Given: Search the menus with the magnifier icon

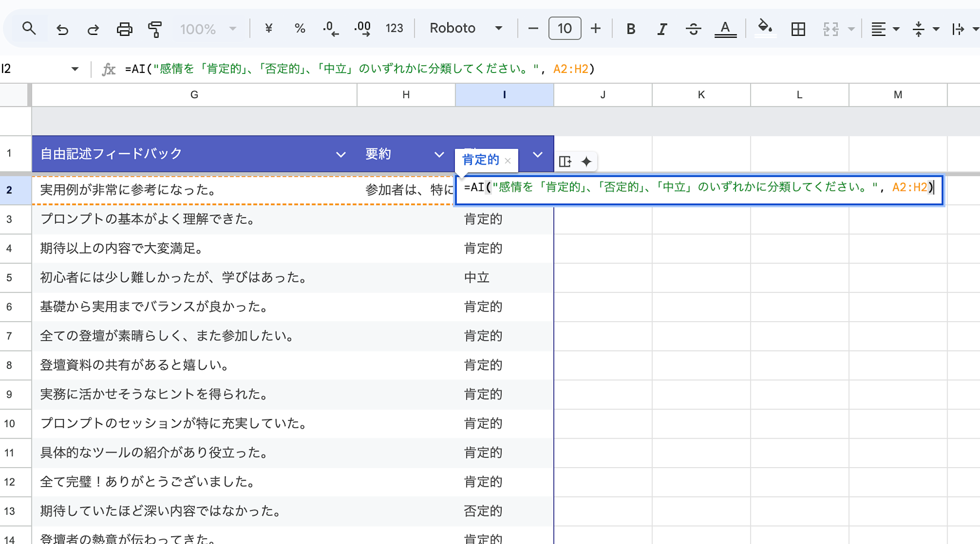Looking at the screenshot, I should coord(29,28).
